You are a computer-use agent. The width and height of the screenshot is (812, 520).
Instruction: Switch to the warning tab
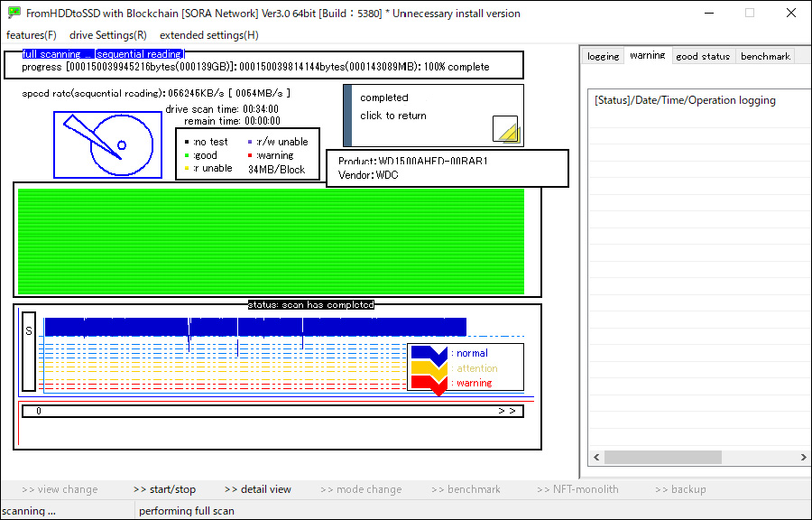click(648, 55)
